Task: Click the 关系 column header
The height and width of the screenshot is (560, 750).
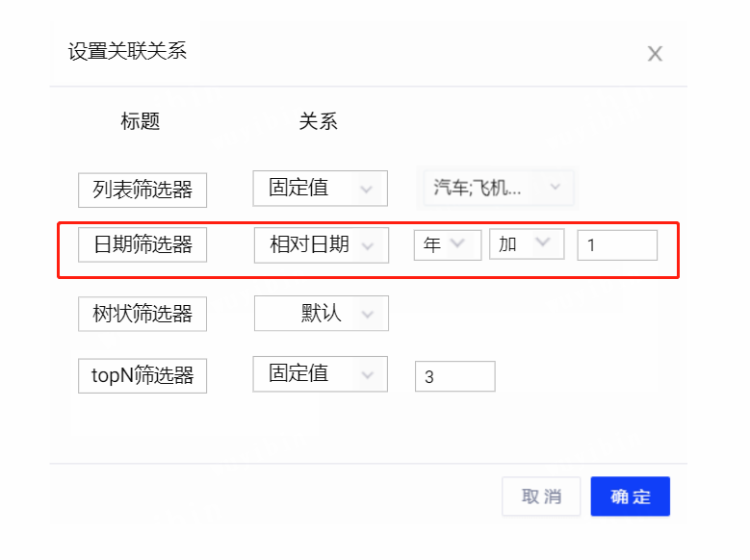Action: pyautogui.click(x=318, y=121)
